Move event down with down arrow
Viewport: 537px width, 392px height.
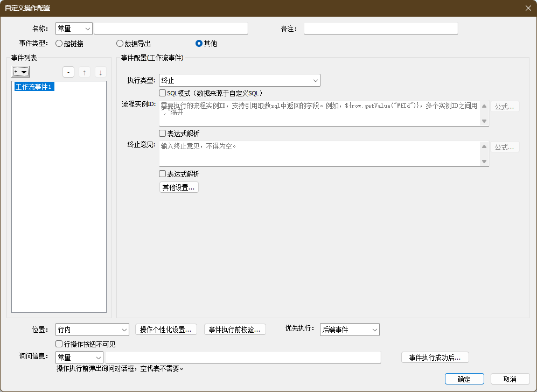[x=101, y=72]
